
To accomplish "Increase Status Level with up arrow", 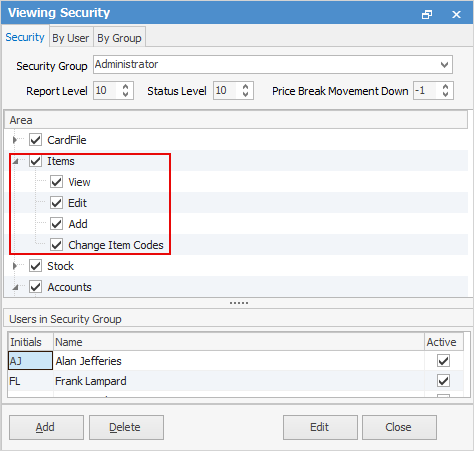I will (x=245, y=87).
